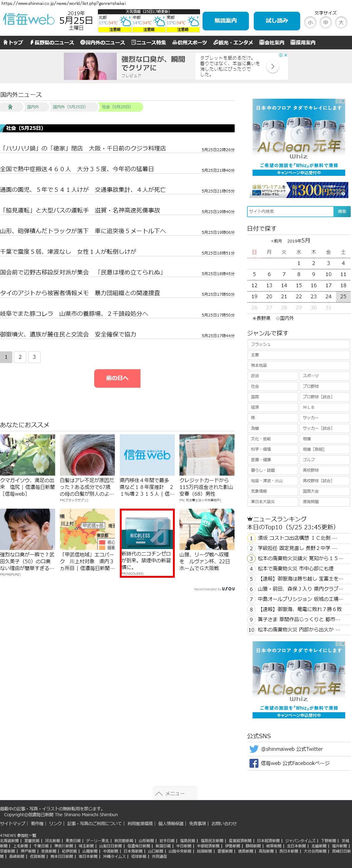Open ranking item 6 山雅・前田
Viewport: 352px width, 868px height.
(300, 589)
